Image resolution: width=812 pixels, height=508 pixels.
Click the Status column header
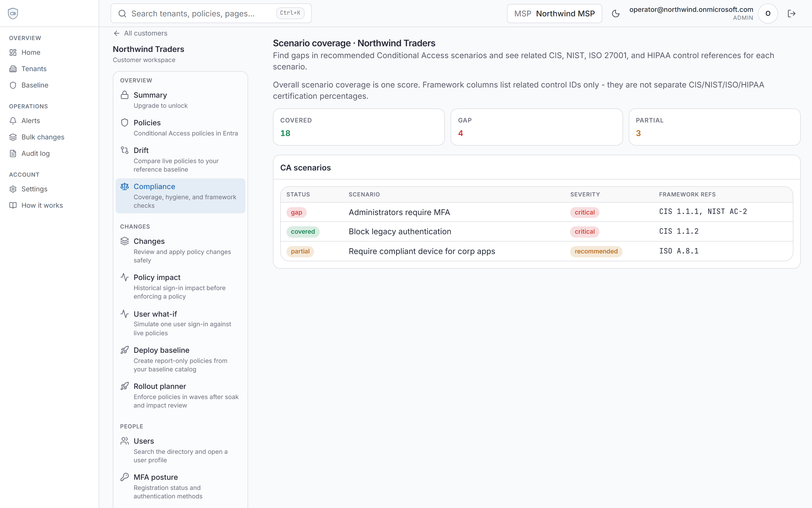(x=298, y=194)
